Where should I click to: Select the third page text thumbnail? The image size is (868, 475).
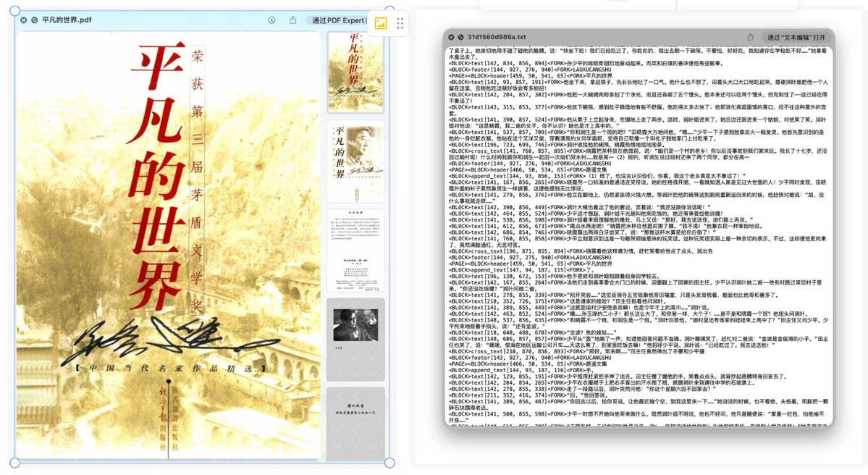(x=355, y=251)
